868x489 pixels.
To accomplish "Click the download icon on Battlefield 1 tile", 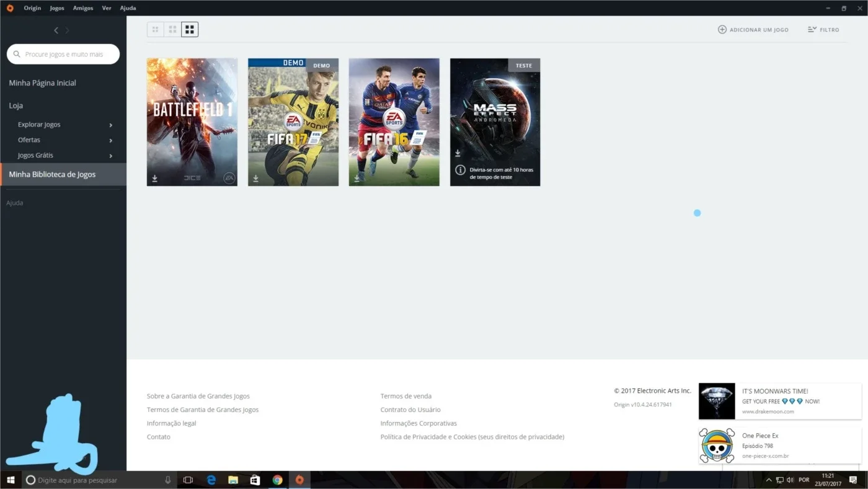I will coord(155,179).
